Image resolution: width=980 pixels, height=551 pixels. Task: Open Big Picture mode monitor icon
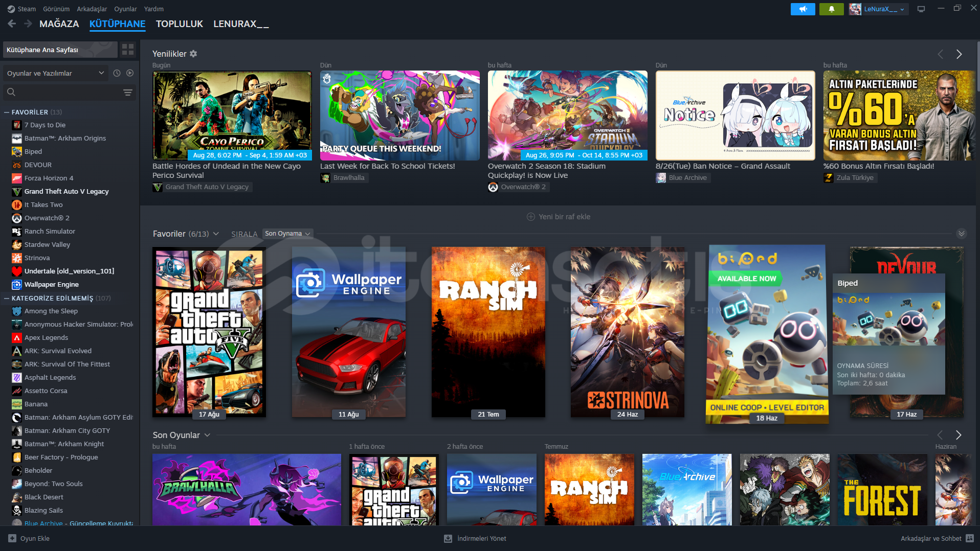tap(921, 9)
